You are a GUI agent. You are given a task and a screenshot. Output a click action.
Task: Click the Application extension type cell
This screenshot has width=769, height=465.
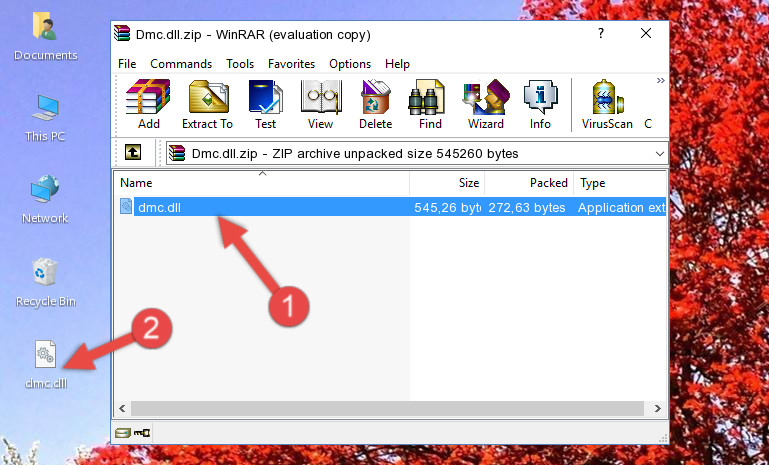point(621,207)
